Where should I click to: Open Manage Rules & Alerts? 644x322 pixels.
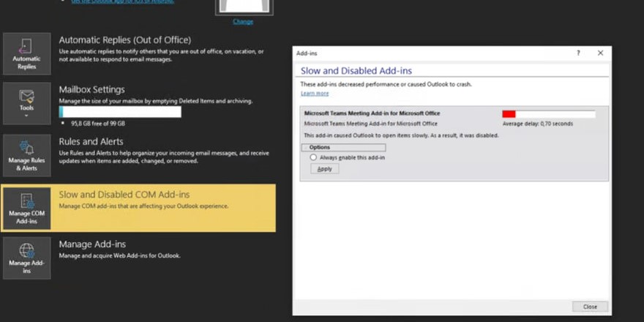pyautogui.click(x=26, y=155)
